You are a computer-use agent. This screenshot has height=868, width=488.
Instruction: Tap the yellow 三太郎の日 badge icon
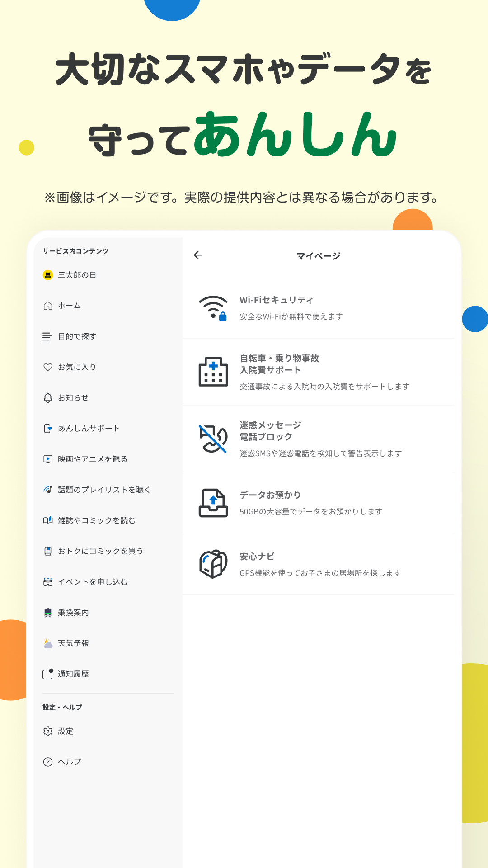coord(48,275)
